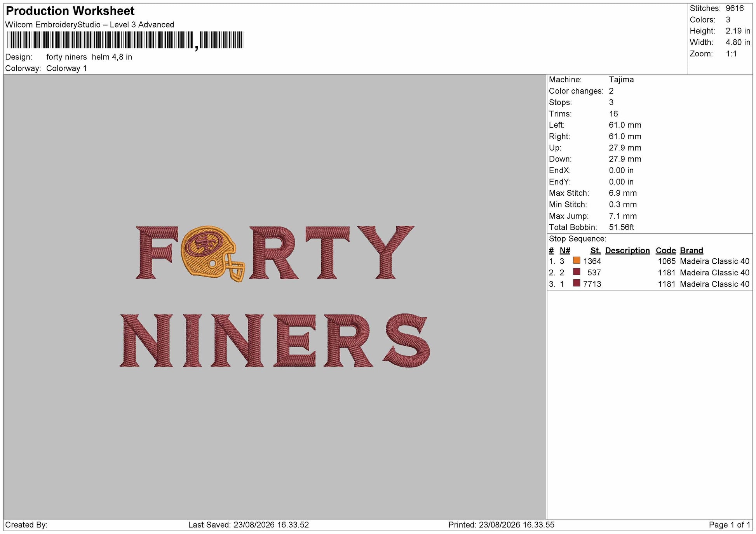Click "Madeira Classic 40" in the 537 row
Image resolution: width=756 pixels, height=534 pixels.
point(714,273)
